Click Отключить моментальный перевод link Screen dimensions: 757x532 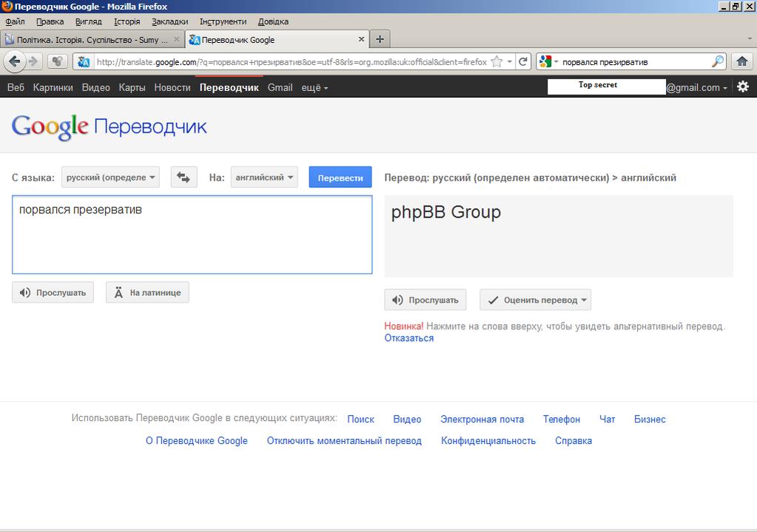click(344, 440)
